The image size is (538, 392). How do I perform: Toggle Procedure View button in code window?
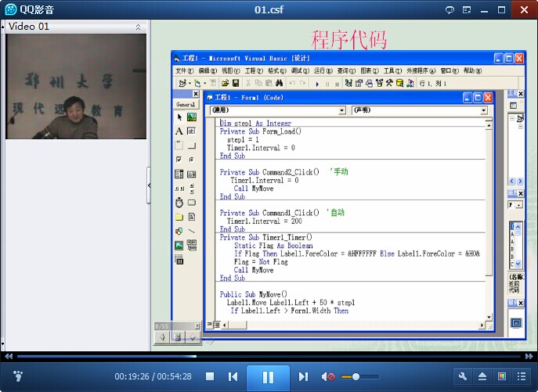(x=210, y=325)
